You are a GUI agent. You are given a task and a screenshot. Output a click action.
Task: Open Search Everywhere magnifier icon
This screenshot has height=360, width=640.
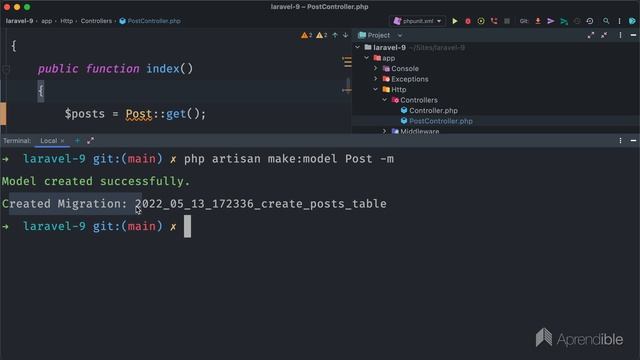606,21
